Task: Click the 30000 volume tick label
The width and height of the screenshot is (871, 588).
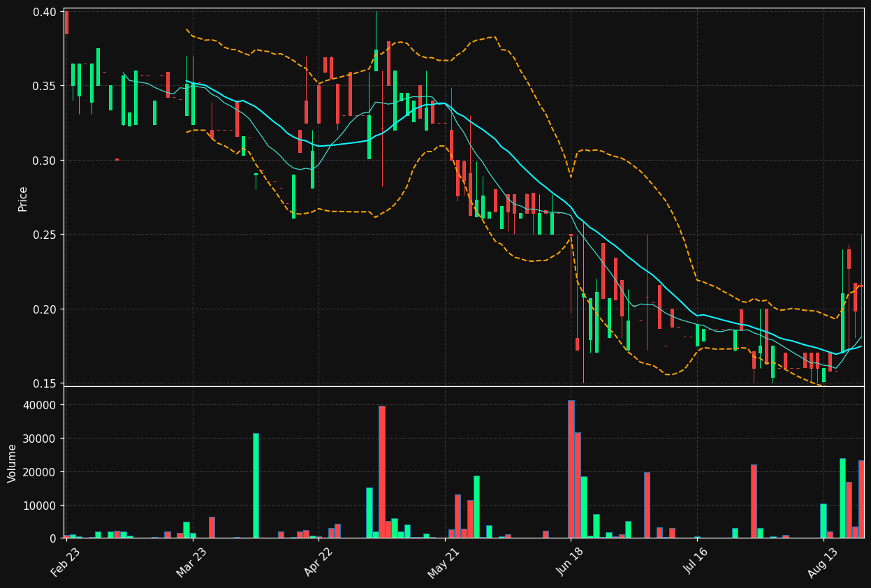Action: coord(41,439)
